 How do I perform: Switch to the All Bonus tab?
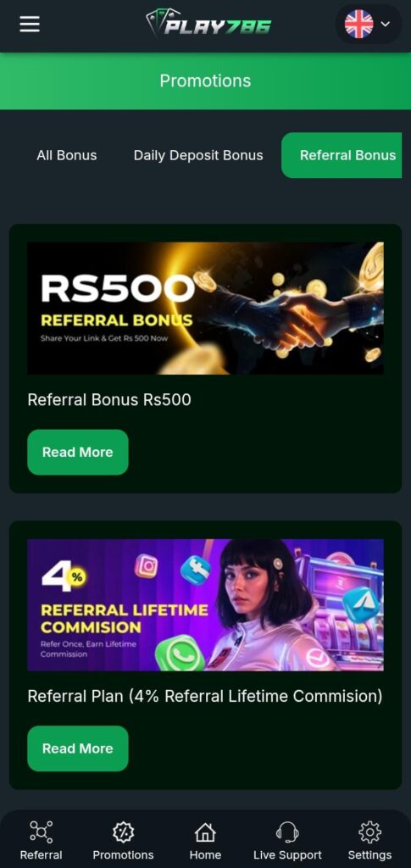click(66, 156)
